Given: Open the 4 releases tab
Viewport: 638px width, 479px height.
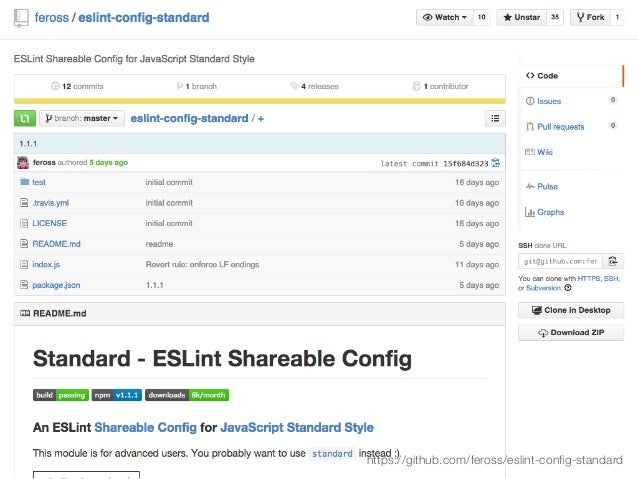Looking at the screenshot, I should (x=314, y=86).
